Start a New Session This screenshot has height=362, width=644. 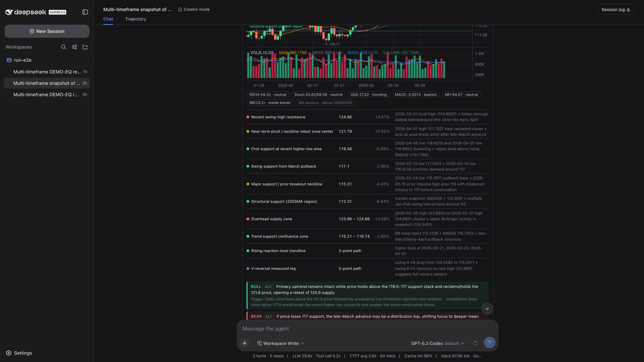click(47, 31)
